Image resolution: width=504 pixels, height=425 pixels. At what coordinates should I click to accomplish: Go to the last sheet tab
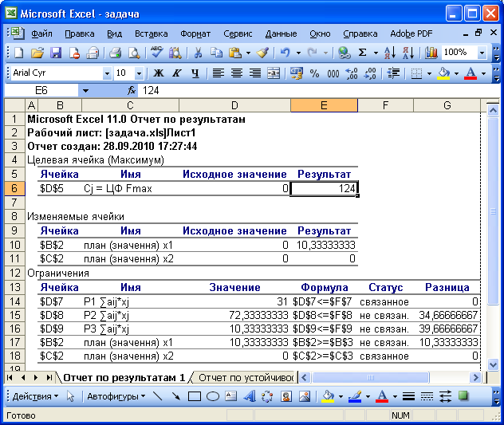[49, 377]
